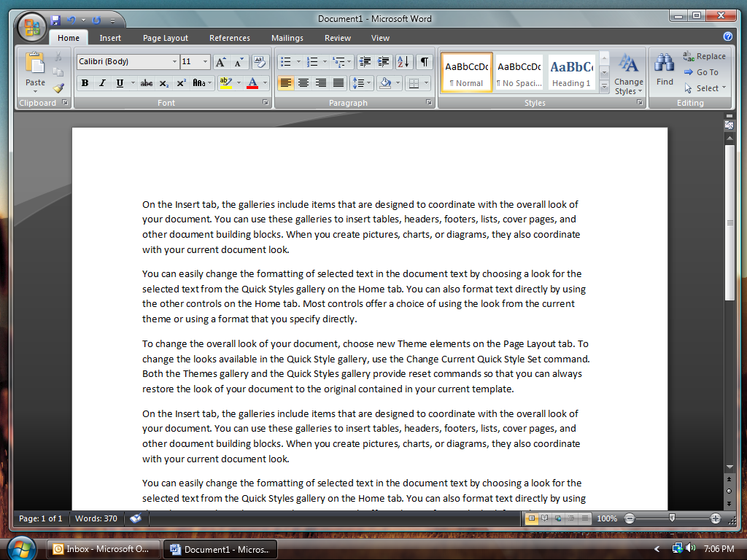Click the 100% zoom level
This screenshot has width=747, height=560.
(606, 518)
